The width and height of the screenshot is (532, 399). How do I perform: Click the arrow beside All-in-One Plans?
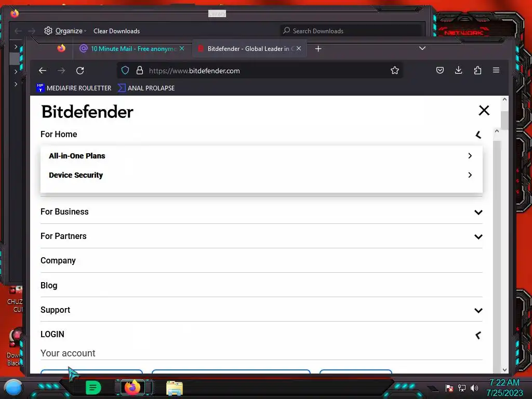[x=470, y=156]
